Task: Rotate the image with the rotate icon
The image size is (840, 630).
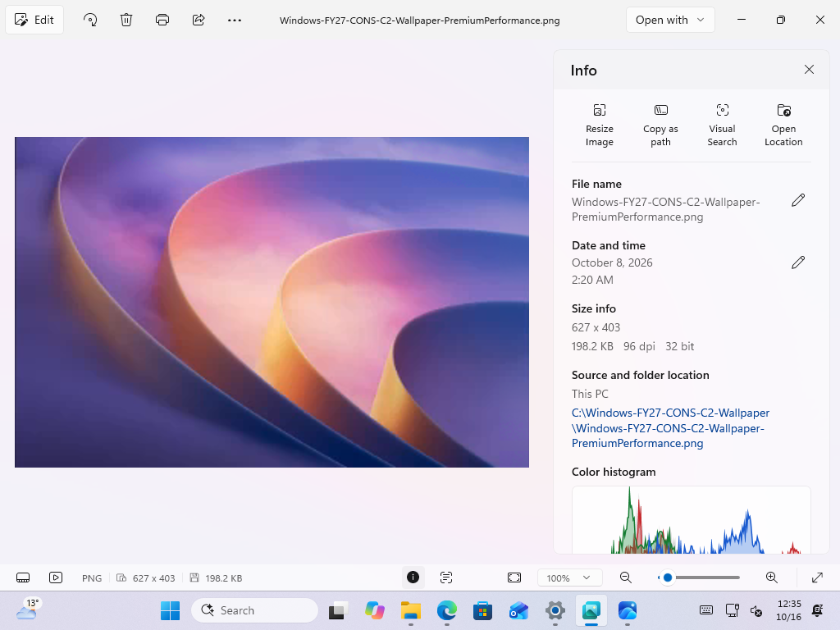Action: pyautogui.click(x=90, y=20)
